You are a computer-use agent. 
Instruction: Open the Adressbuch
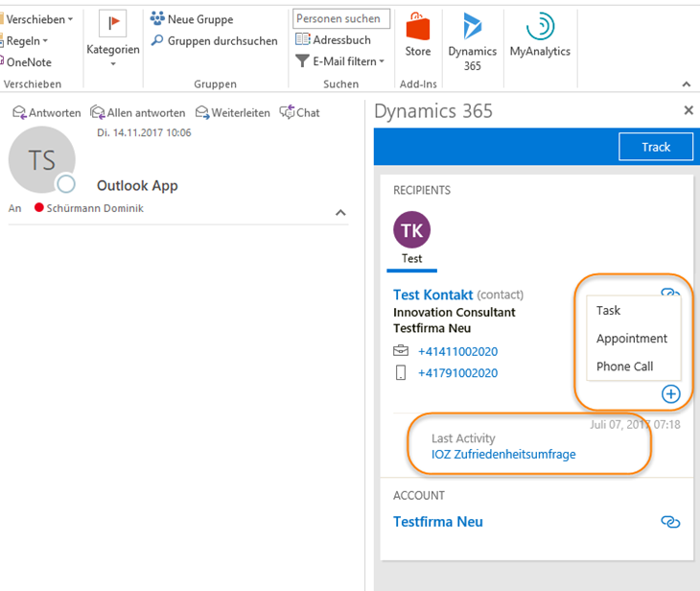(x=333, y=39)
